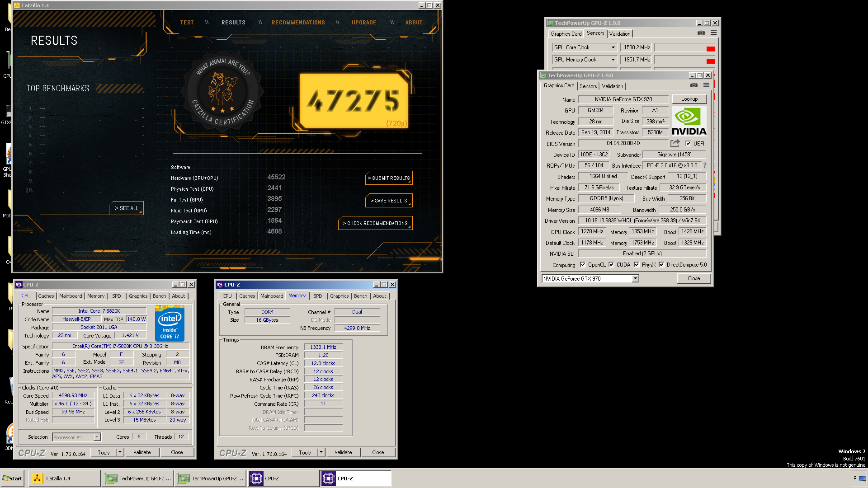Click Validate in the left CPU-Z window
This screenshot has width=868, height=488.
(142, 452)
